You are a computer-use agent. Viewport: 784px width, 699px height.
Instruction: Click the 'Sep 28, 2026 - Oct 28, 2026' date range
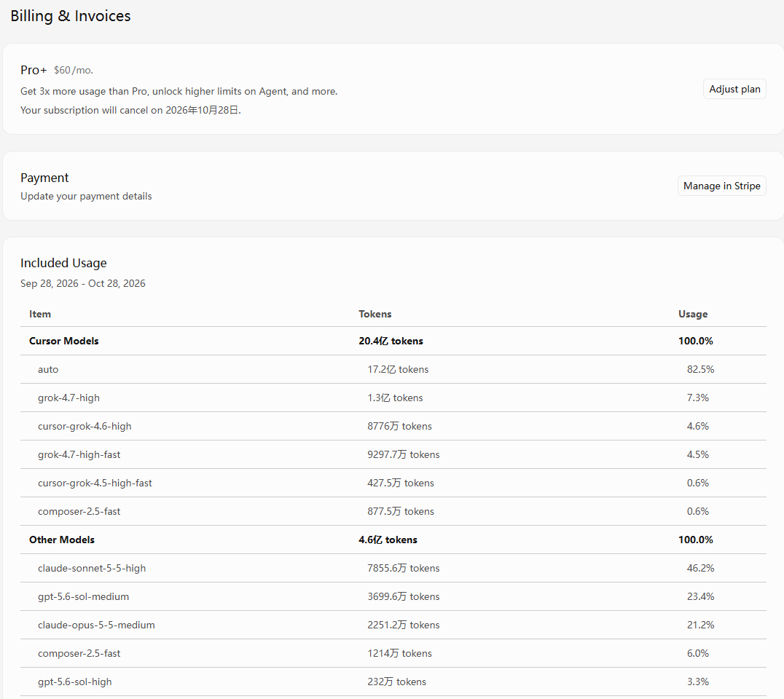(x=83, y=283)
